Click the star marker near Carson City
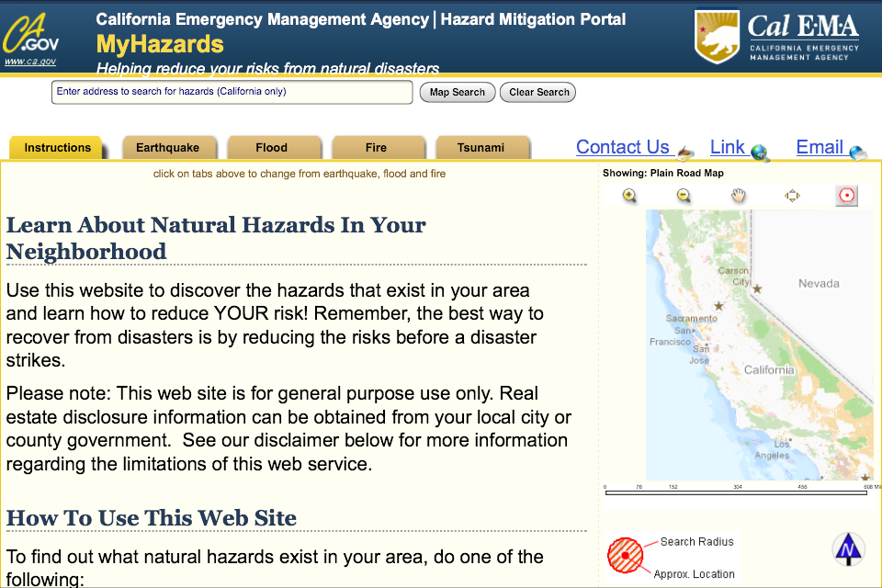This screenshot has height=588, width=882. point(757,288)
